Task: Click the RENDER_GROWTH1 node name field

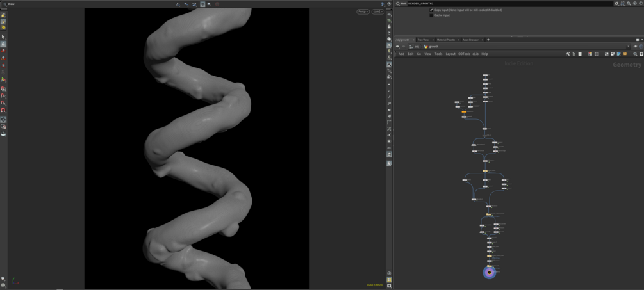Action: (509, 3)
